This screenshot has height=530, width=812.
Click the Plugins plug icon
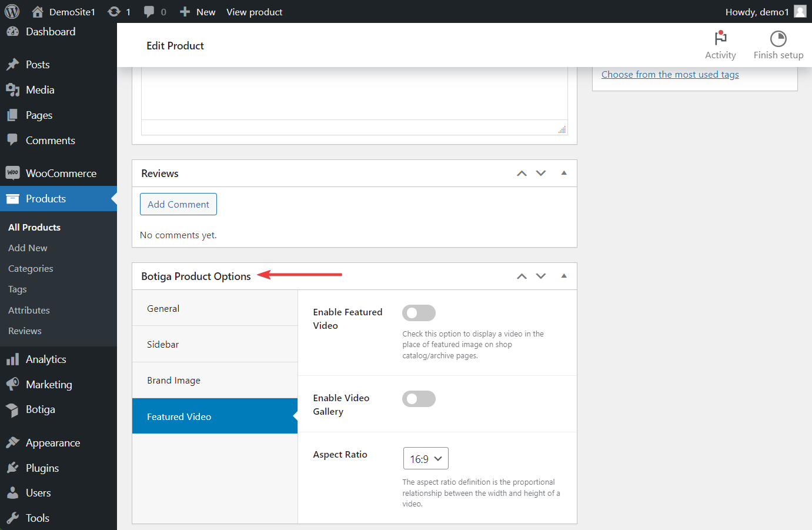point(12,468)
